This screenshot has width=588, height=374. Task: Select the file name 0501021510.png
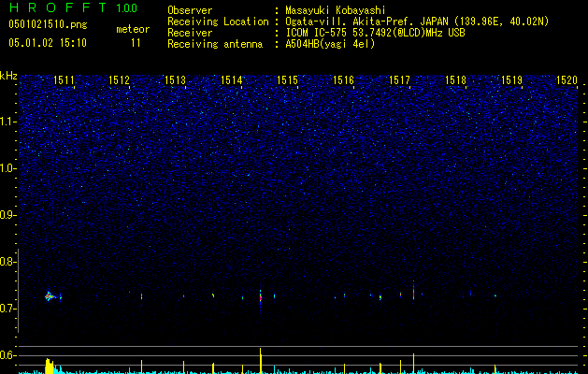[48, 24]
